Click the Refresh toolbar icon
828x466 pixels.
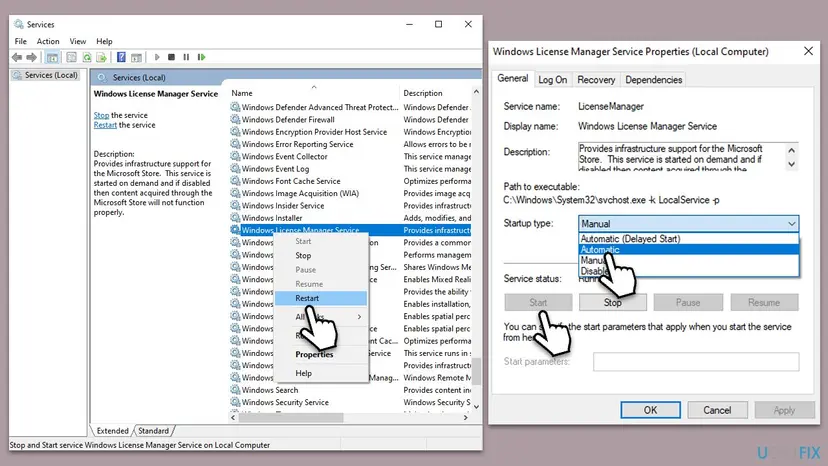point(87,57)
